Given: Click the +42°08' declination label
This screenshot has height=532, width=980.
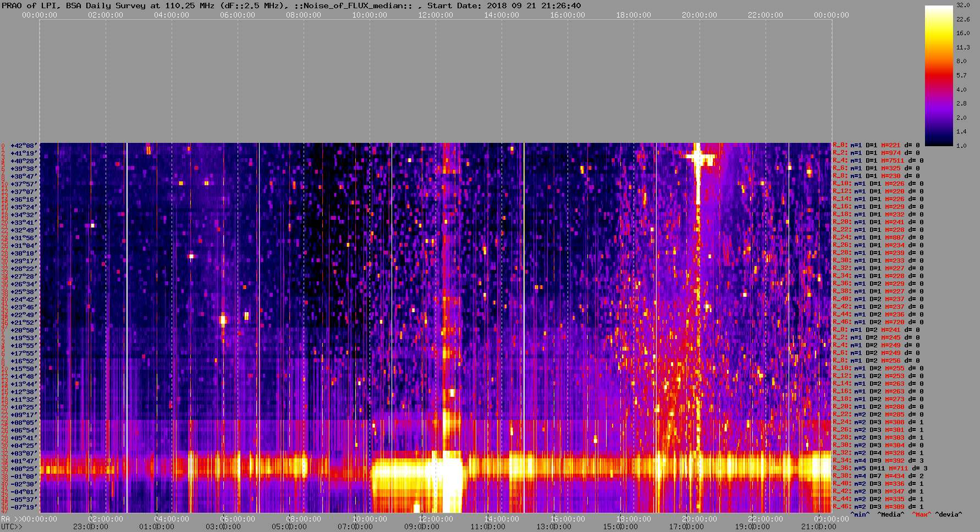Looking at the screenshot, I should point(24,146).
